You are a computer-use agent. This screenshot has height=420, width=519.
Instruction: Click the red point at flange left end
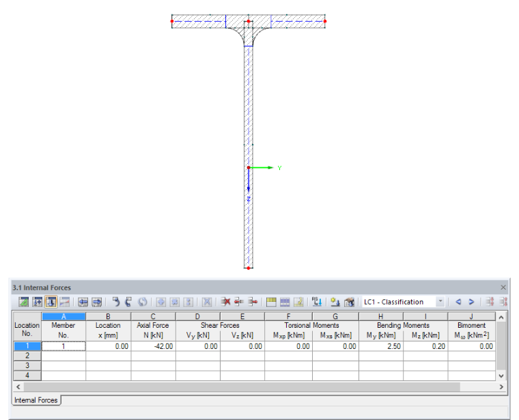(x=172, y=21)
